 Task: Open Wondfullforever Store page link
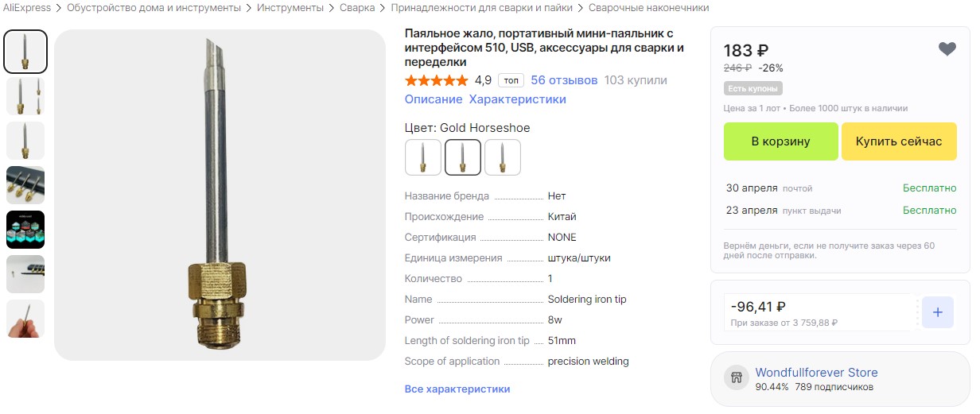816,372
